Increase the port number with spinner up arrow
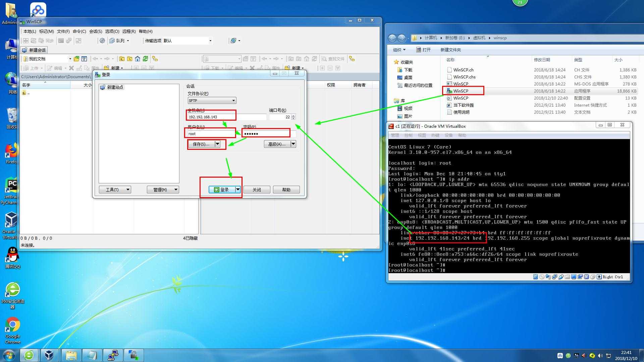The width and height of the screenshot is (644, 362). coord(293,116)
